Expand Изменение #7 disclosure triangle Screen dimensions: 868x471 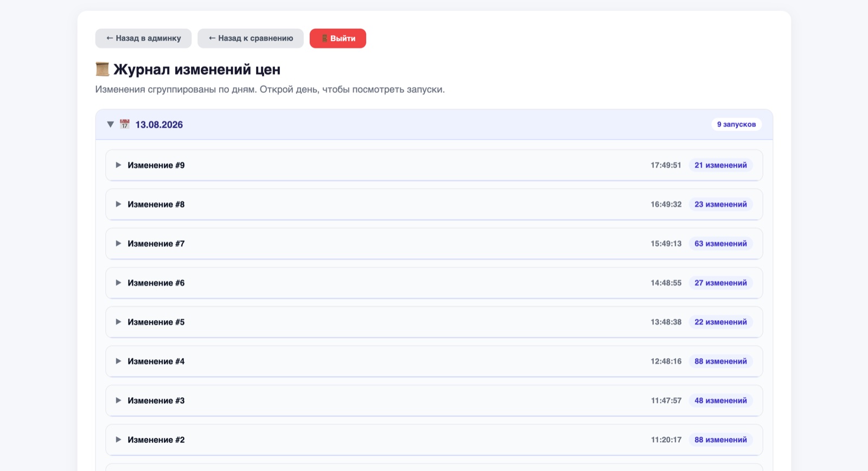[118, 244]
